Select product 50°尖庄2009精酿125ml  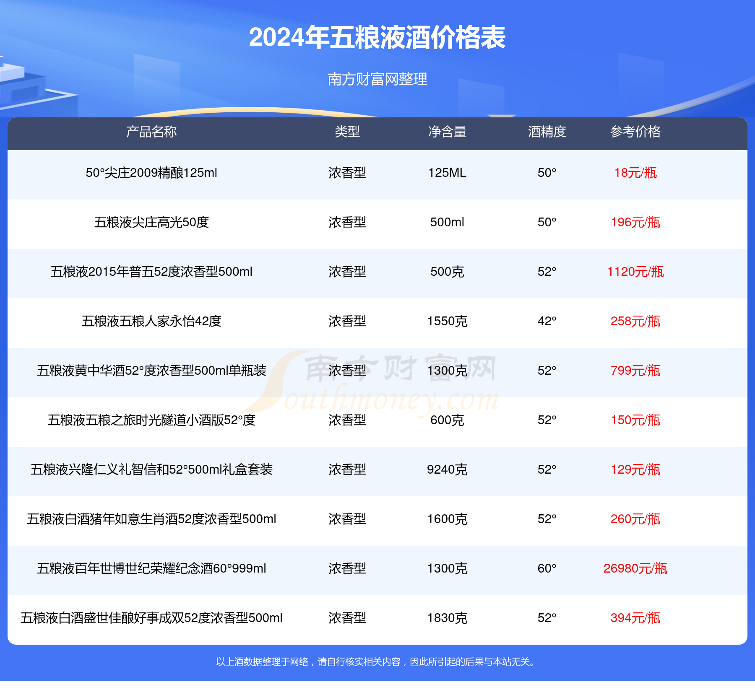[x=151, y=173]
